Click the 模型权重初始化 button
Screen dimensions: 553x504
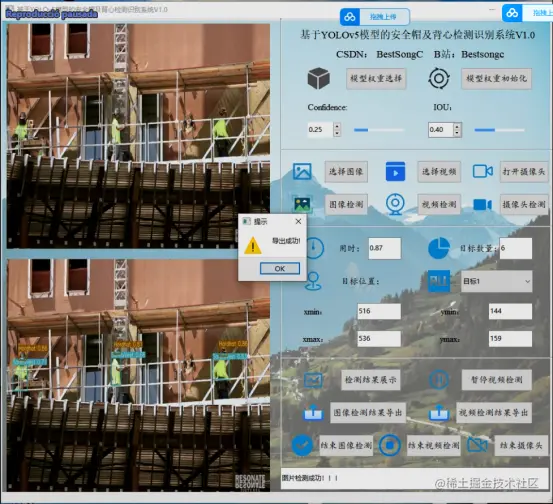496,78
